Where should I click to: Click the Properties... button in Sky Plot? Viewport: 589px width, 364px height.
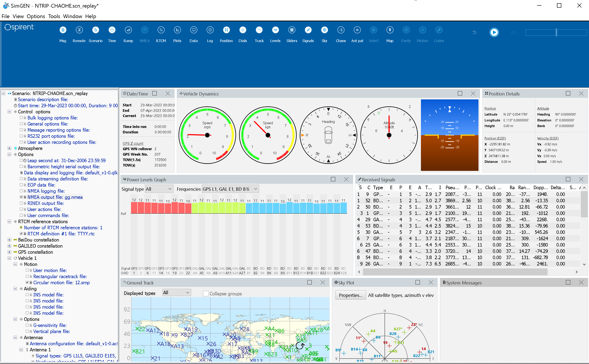point(351,295)
